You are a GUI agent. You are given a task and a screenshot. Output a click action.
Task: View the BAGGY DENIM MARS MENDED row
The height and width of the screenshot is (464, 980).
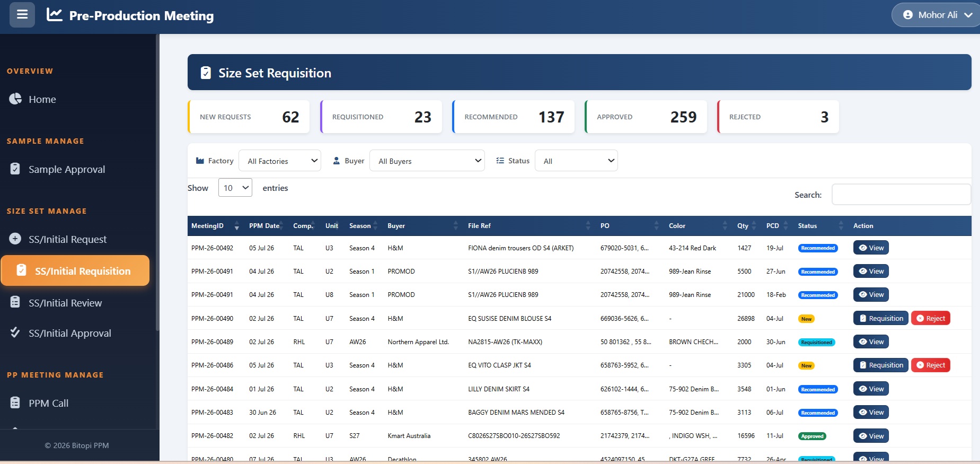[871, 412]
